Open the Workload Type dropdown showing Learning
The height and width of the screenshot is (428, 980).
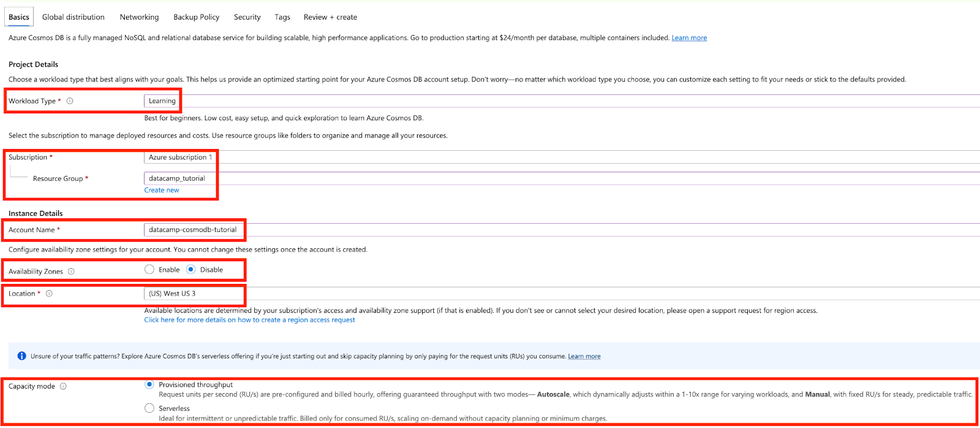click(562, 101)
